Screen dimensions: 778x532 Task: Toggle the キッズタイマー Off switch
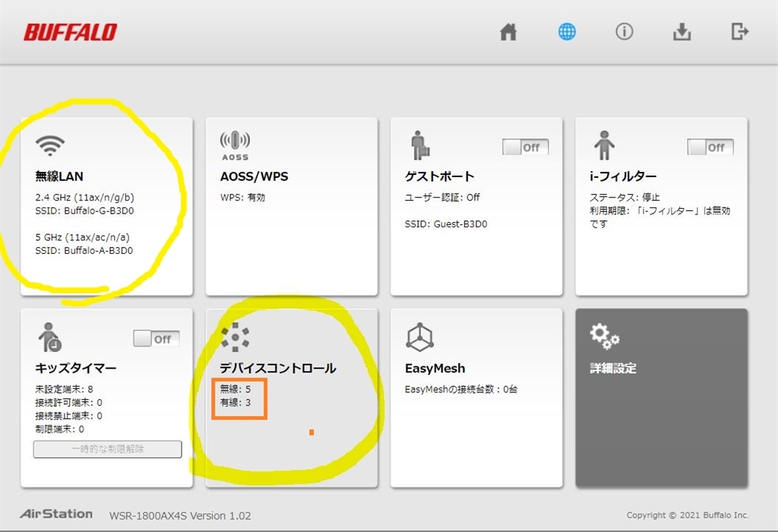(x=157, y=339)
